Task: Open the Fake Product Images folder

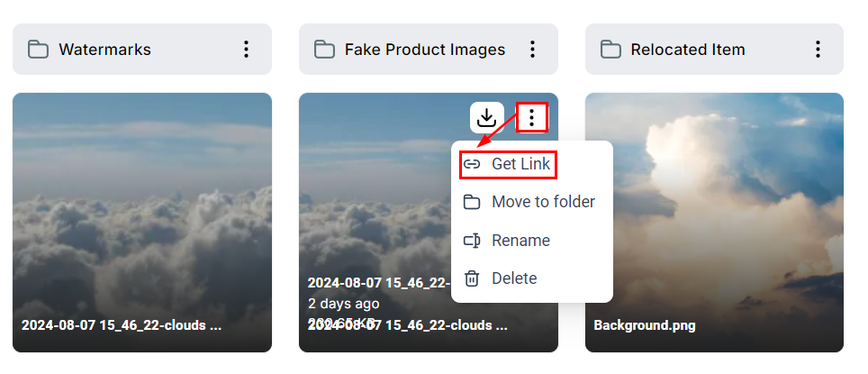Action: tap(429, 50)
